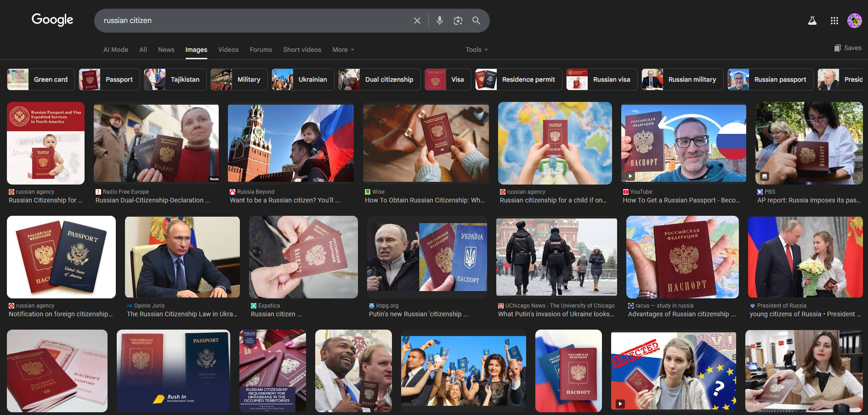Open Search Labs flask icon
This screenshot has height=415, width=868.
(x=812, y=21)
